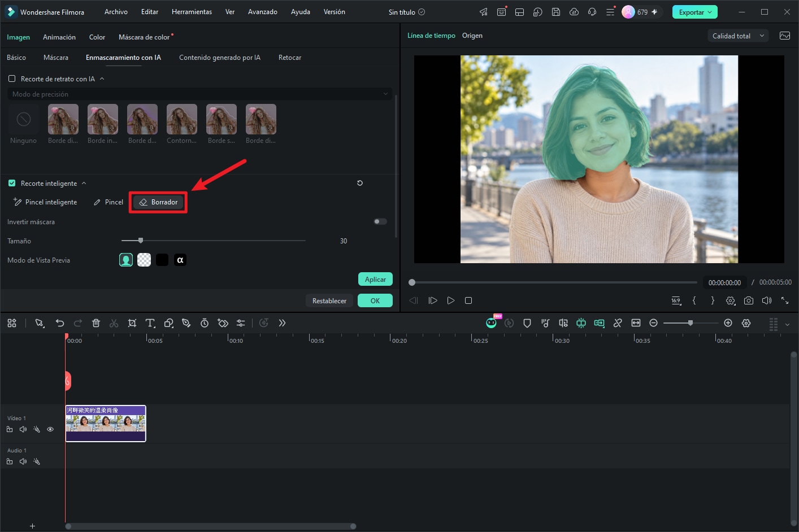Collapse the Recorte inteligente section
The width and height of the screenshot is (799, 532).
(84, 183)
